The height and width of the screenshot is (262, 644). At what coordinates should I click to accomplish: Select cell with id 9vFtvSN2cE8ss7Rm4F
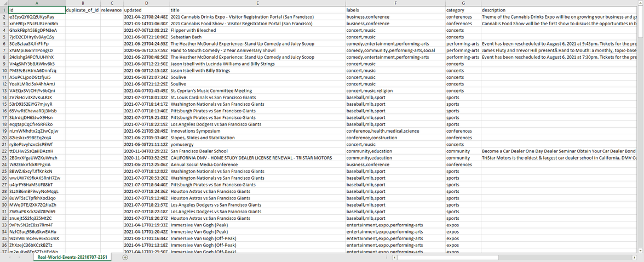[37, 225]
